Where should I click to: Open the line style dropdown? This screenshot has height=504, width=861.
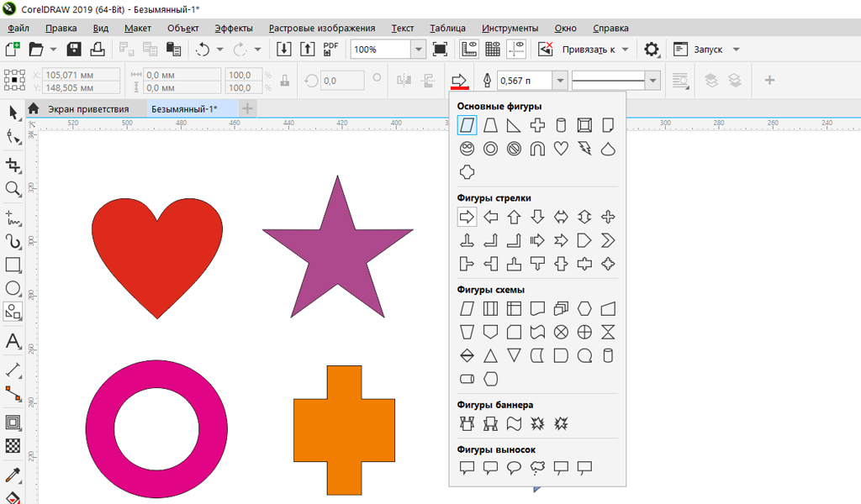653,81
